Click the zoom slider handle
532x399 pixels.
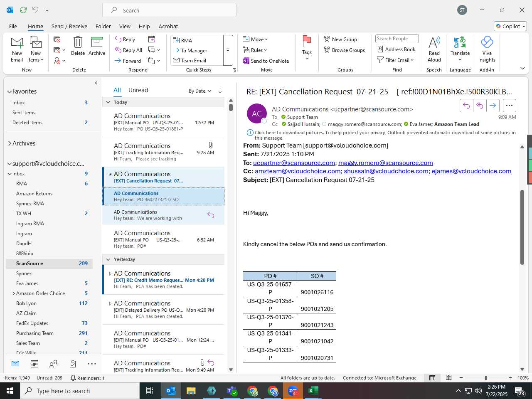[x=485, y=378]
